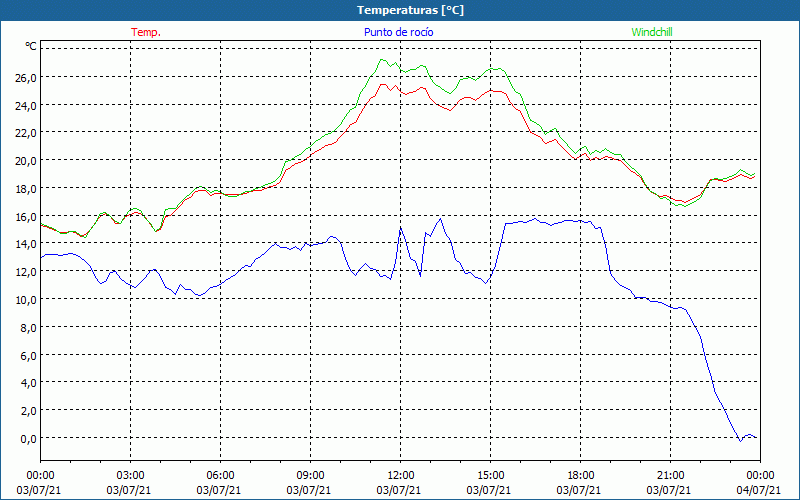Click the '26,0' y-axis value

point(26,78)
